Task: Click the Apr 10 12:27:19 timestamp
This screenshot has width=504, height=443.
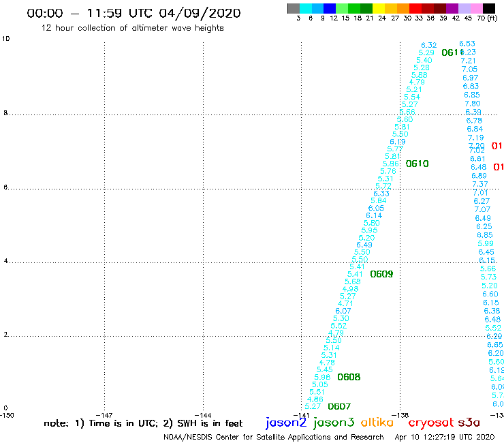Action: [x=445, y=437]
